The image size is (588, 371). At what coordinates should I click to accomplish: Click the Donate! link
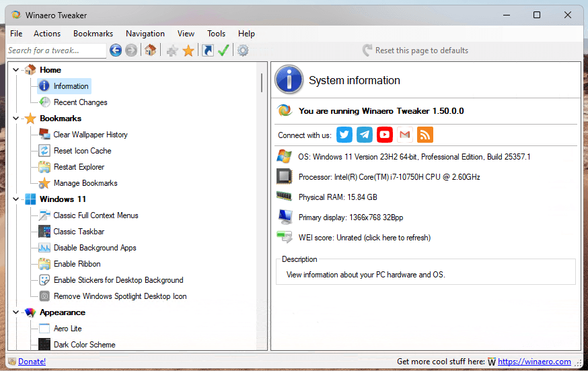coord(32,362)
